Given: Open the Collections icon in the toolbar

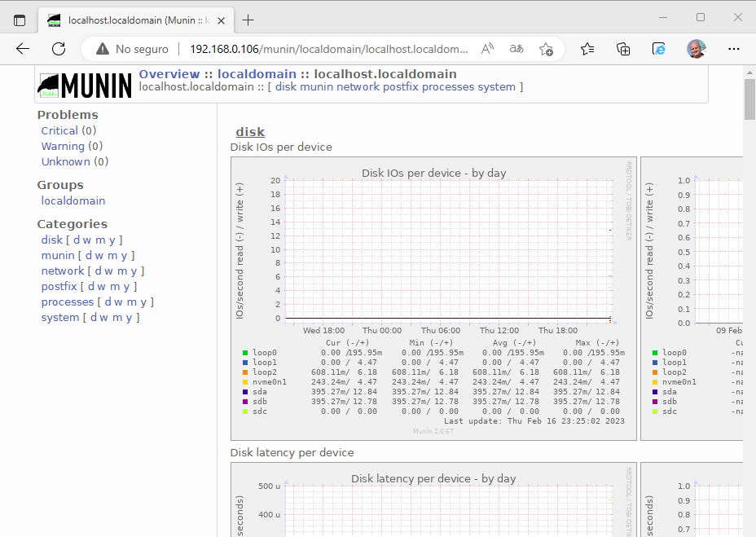Looking at the screenshot, I should 623,49.
